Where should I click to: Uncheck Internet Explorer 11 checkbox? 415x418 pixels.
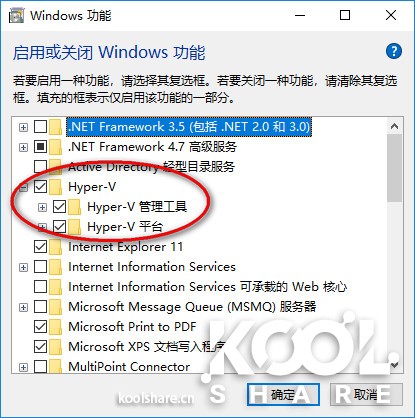40,247
